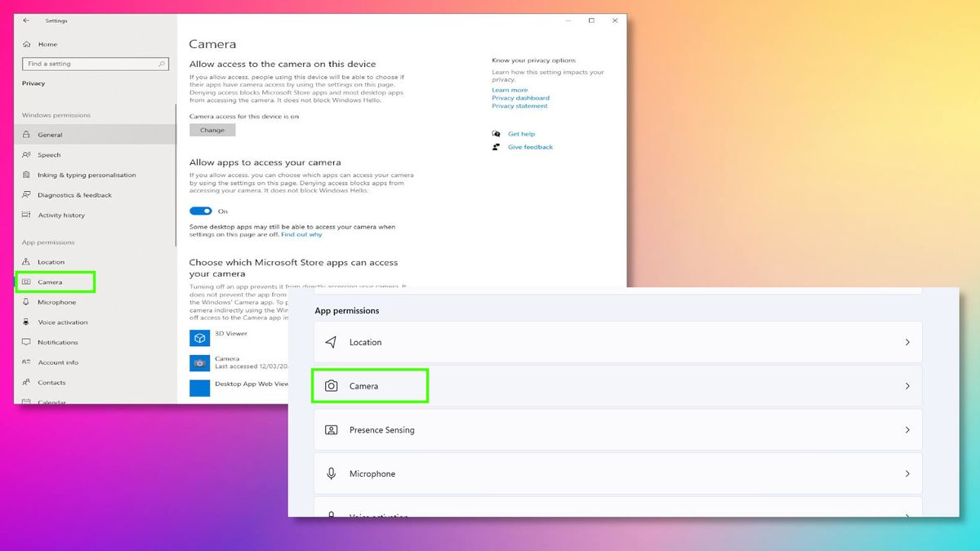The image size is (980, 551).
Task: Click the Change button for camera access
Action: coord(212,129)
